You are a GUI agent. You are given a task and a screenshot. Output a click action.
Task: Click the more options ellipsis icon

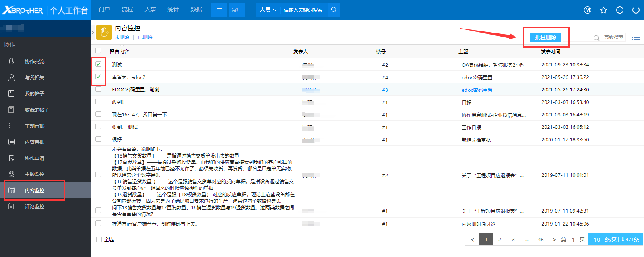619,10
